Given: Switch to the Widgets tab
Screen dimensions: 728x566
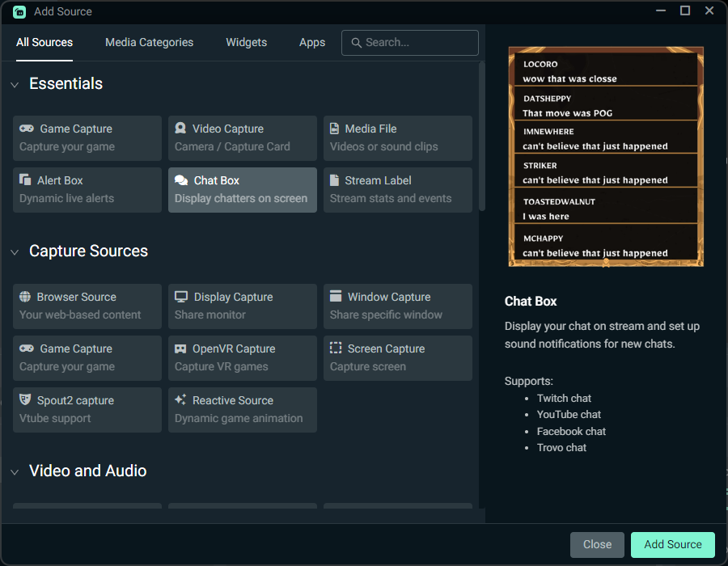Looking at the screenshot, I should 246,42.
